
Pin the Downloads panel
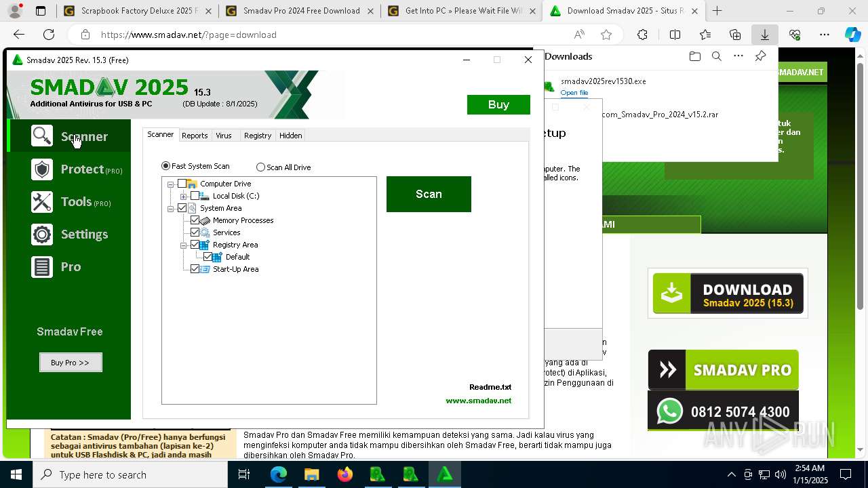click(x=760, y=56)
